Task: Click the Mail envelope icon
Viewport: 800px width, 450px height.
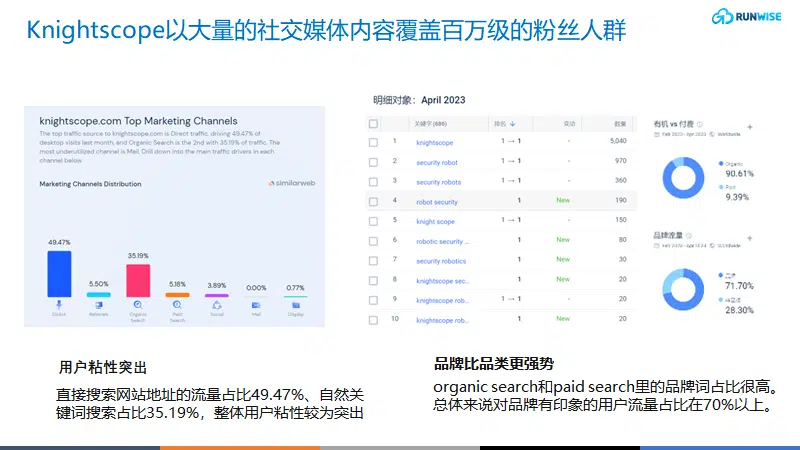Action: click(256, 305)
